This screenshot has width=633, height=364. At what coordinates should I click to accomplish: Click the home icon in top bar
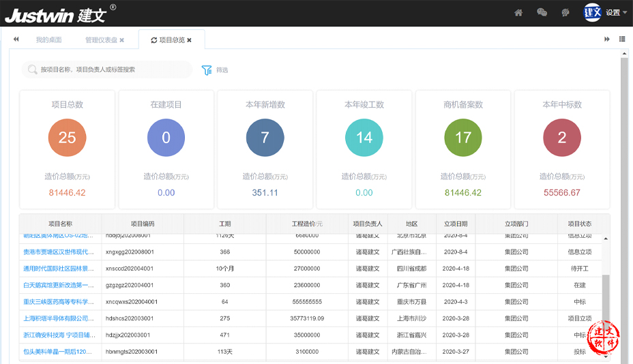pos(518,12)
